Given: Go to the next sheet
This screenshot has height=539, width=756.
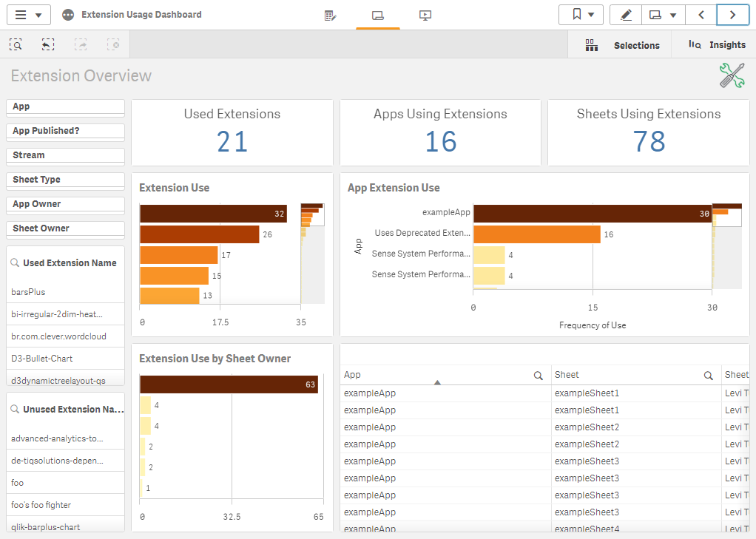Looking at the screenshot, I should (733, 15).
